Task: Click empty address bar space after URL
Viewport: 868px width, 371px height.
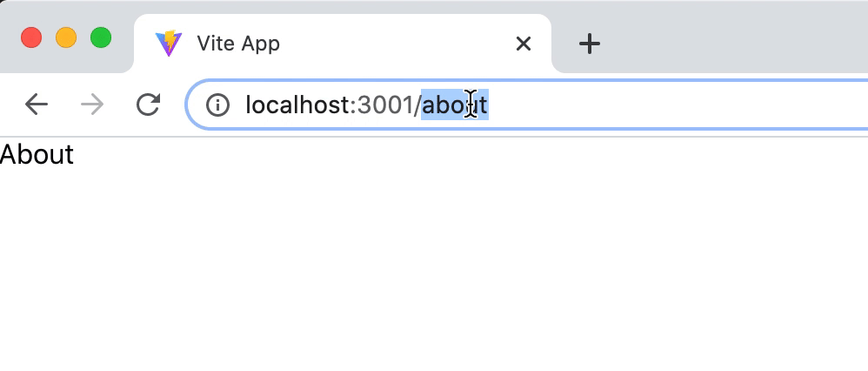Action: [x=676, y=105]
